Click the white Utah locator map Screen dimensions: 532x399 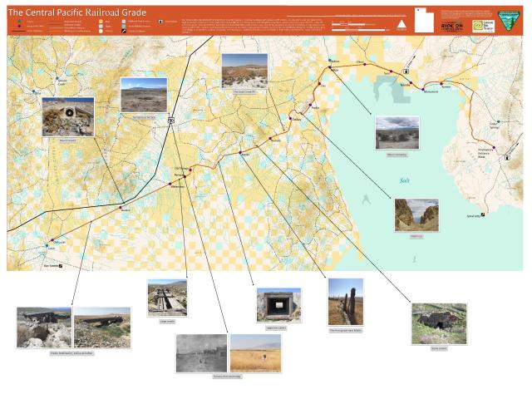[424, 20]
